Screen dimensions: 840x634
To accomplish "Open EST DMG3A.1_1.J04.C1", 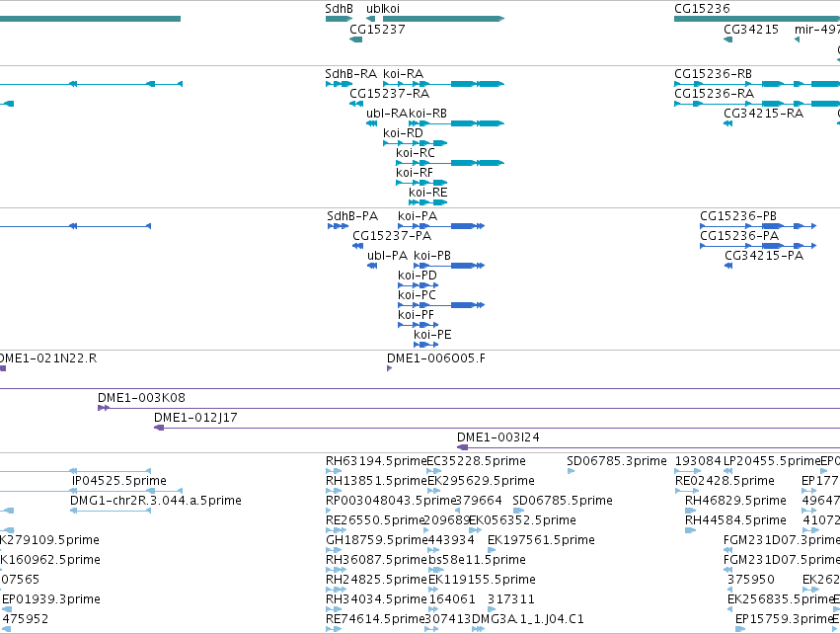I will (x=528, y=619).
